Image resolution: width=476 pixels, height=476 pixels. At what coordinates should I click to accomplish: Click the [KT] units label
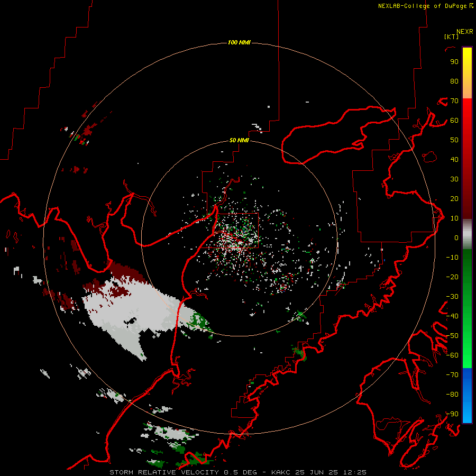pyautogui.click(x=452, y=36)
